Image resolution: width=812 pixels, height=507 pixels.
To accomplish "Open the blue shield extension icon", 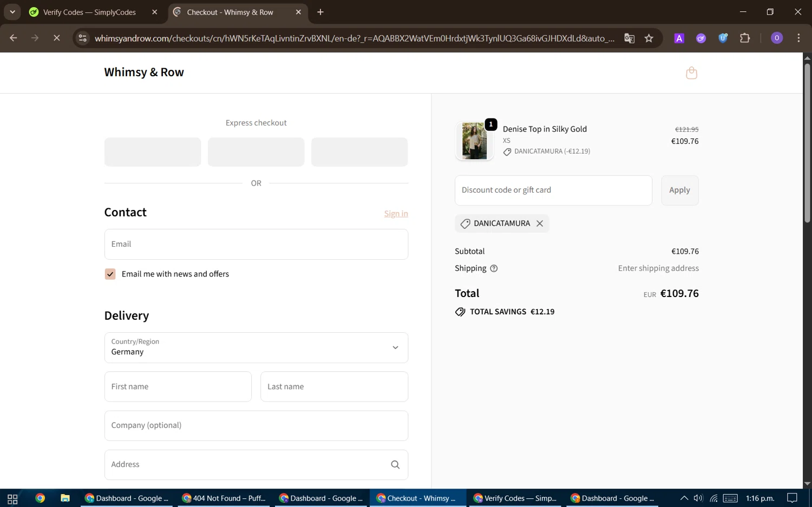I will 723,38.
